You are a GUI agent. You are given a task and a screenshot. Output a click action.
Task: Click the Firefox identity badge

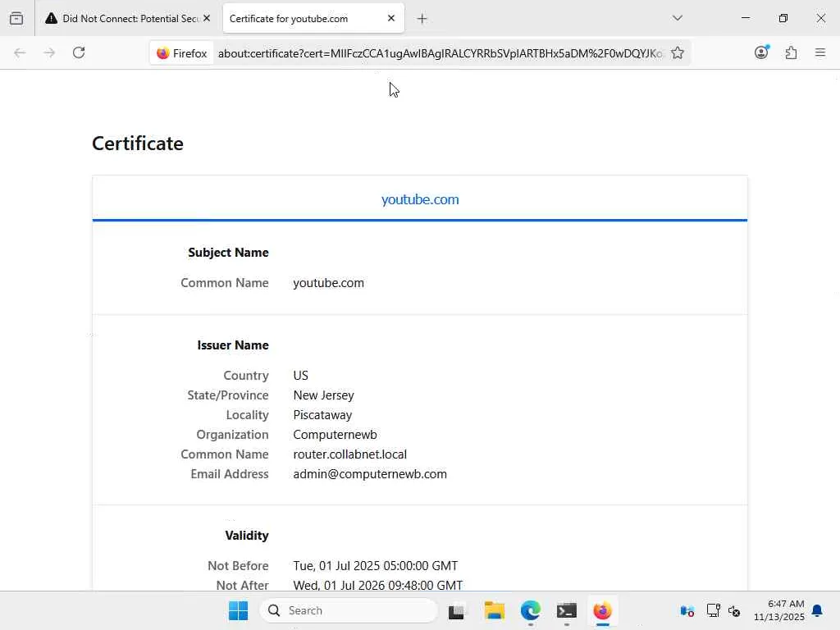click(182, 53)
